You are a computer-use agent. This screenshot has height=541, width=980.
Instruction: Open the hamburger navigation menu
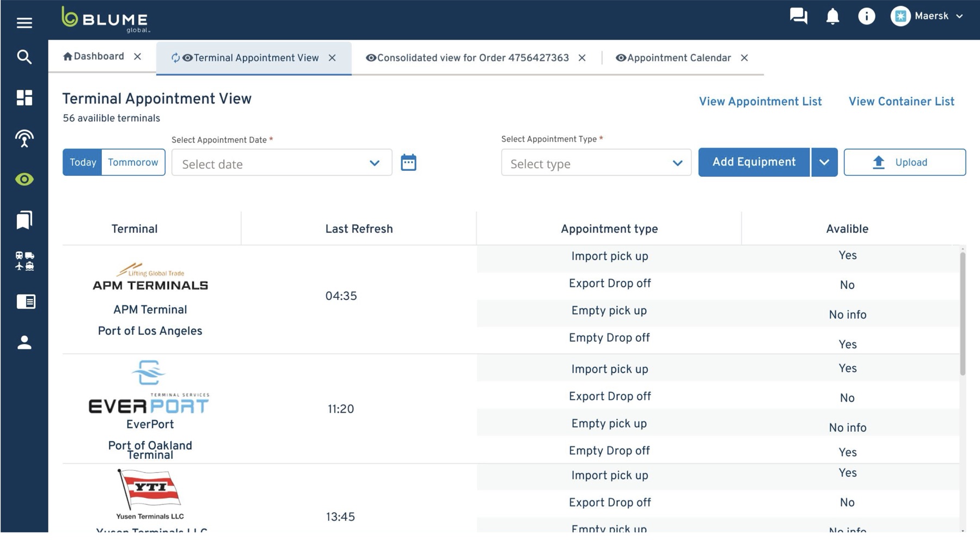coord(24,23)
